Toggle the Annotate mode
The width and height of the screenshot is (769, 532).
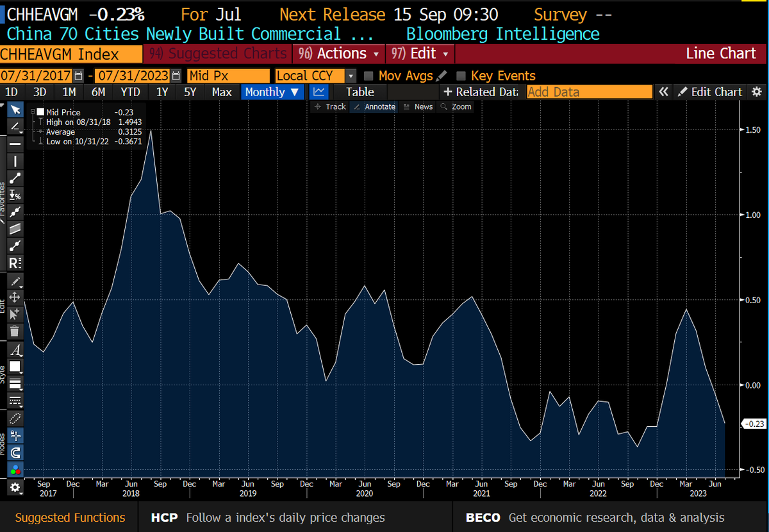[375, 106]
